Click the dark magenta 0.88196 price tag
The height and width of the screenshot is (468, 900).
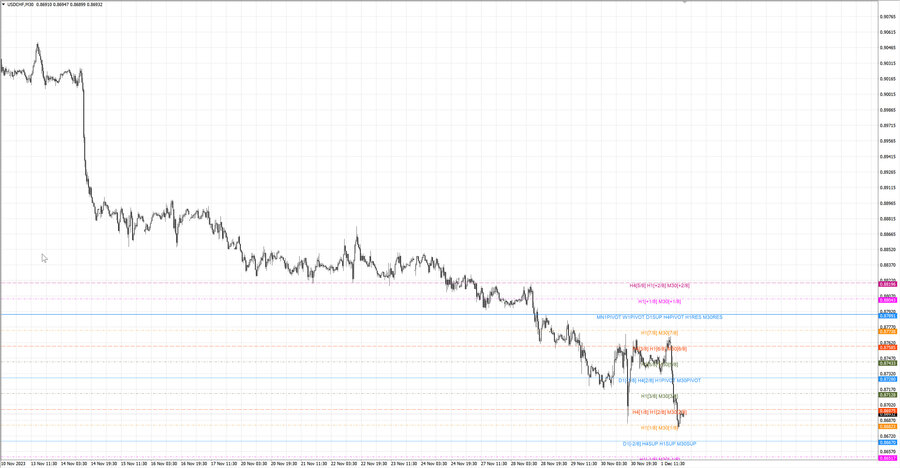point(888,284)
